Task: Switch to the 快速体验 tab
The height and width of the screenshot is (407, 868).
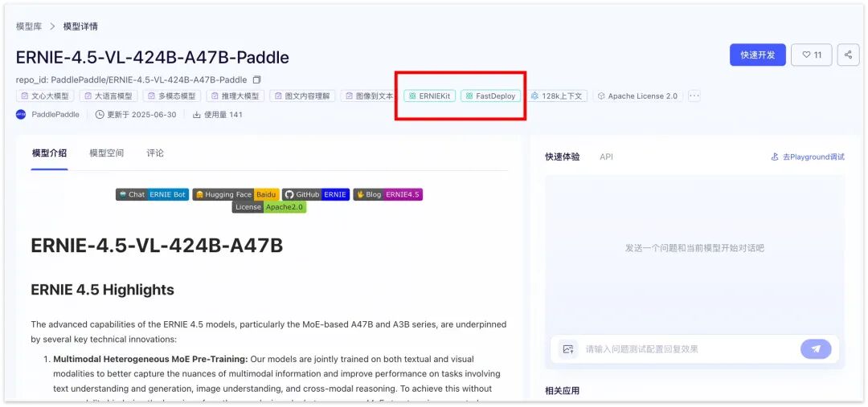Action: click(x=563, y=157)
